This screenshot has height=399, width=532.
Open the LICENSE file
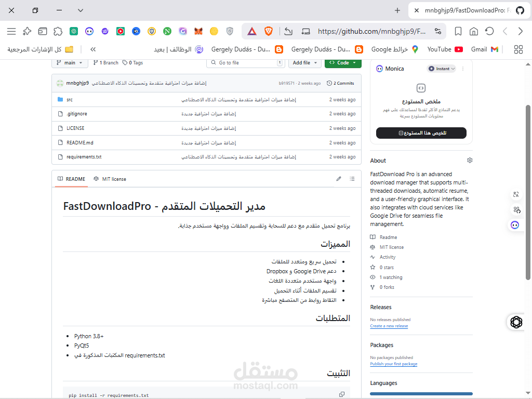pyautogui.click(x=75, y=128)
